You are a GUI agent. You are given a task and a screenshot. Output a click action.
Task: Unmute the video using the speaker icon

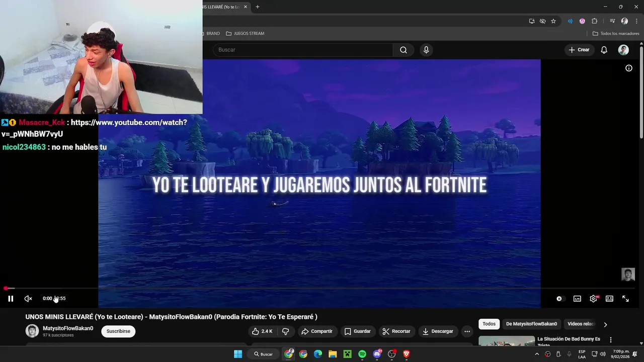coord(28,299)
